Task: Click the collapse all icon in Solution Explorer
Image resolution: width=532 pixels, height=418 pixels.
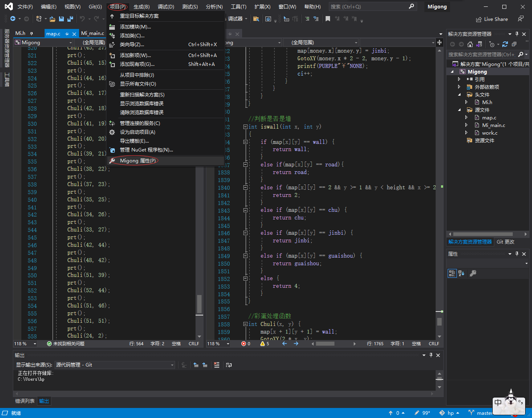Action: [514, 44]
